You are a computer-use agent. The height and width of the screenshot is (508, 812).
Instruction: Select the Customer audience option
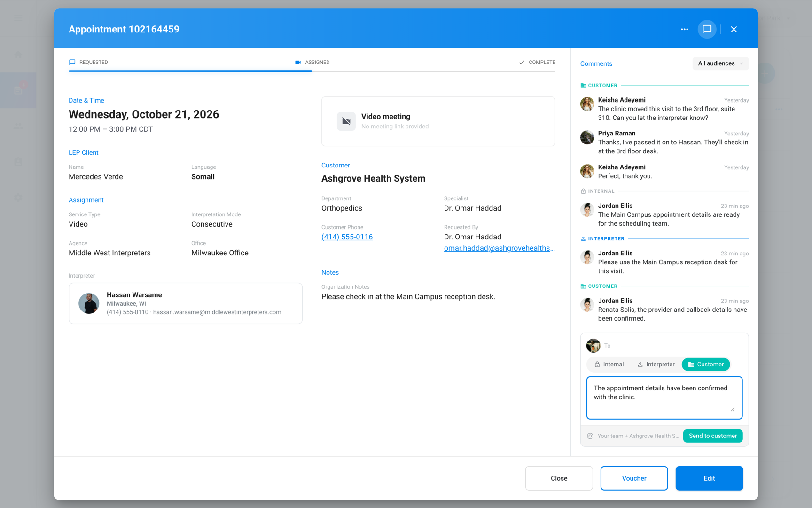click(x=706, y=365)
